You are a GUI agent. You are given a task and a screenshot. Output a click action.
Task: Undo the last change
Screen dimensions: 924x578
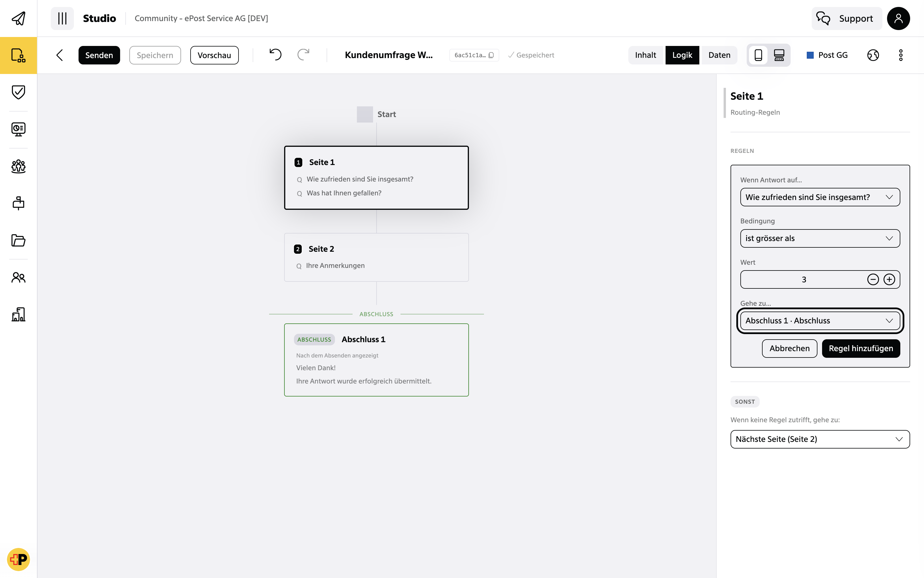click(x=275, y=55)
